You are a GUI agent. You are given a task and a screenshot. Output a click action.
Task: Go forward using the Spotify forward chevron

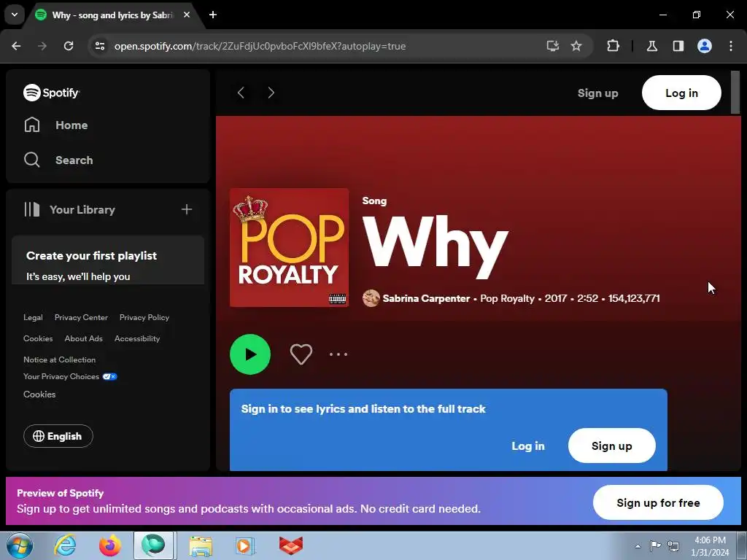271,93
